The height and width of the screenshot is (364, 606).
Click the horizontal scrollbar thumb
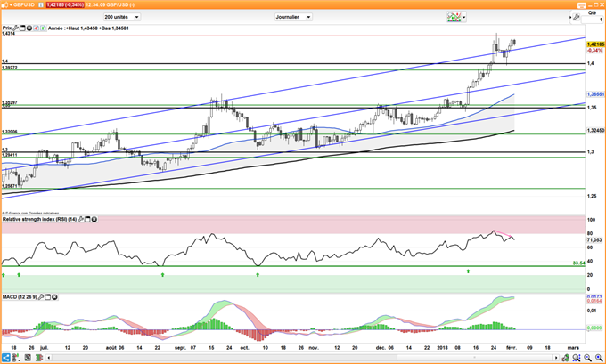475,358
